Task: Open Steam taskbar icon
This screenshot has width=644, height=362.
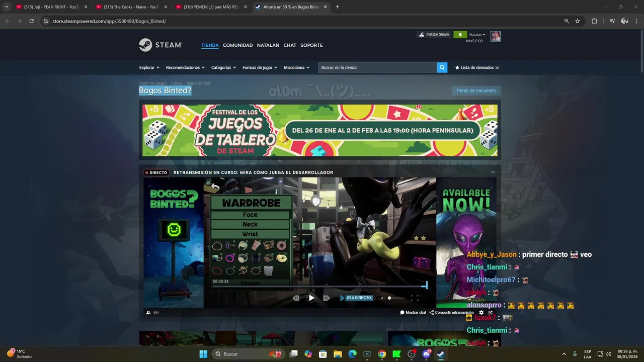Action: pos(441,354)
